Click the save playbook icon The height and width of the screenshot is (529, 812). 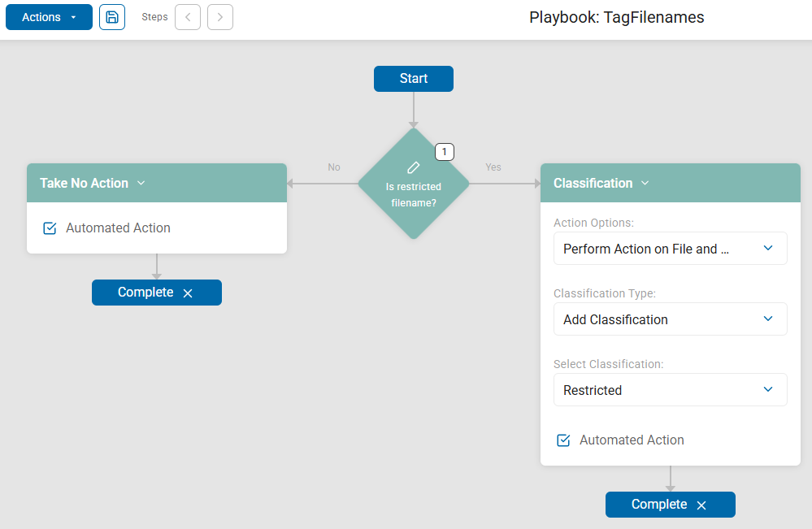[112, 17]
